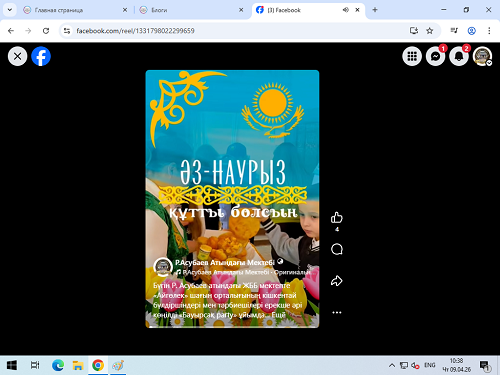Close the reel viewer with the X button

tap(17, 56)
